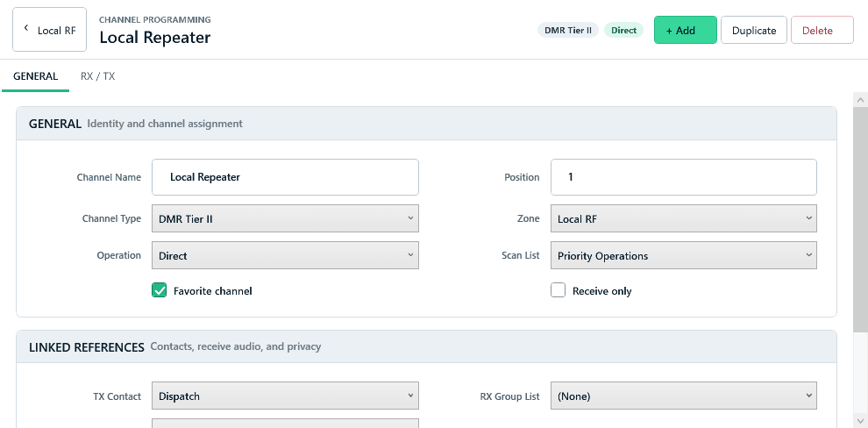Uncheck the Favorite channel checkbox
The image size is (868, 428).
(x=160, y=290)
